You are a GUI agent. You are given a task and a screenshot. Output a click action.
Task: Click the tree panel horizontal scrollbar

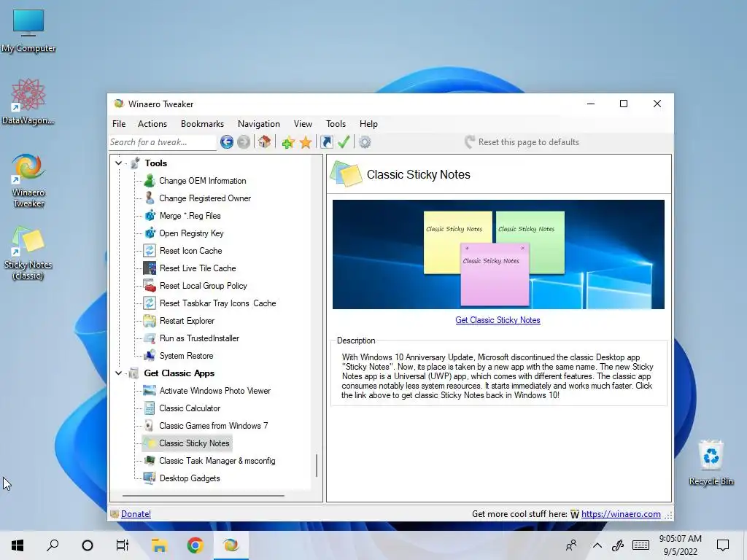click(x=204, y=496)
